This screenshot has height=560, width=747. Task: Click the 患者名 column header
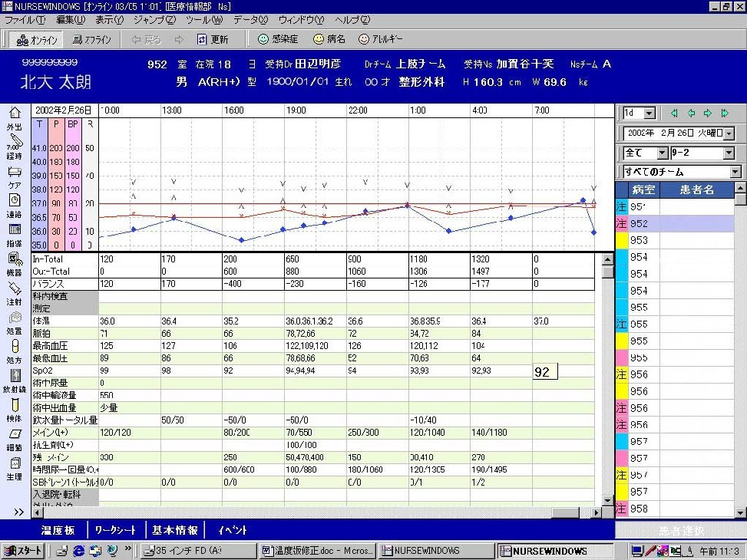tap(696, 189)
